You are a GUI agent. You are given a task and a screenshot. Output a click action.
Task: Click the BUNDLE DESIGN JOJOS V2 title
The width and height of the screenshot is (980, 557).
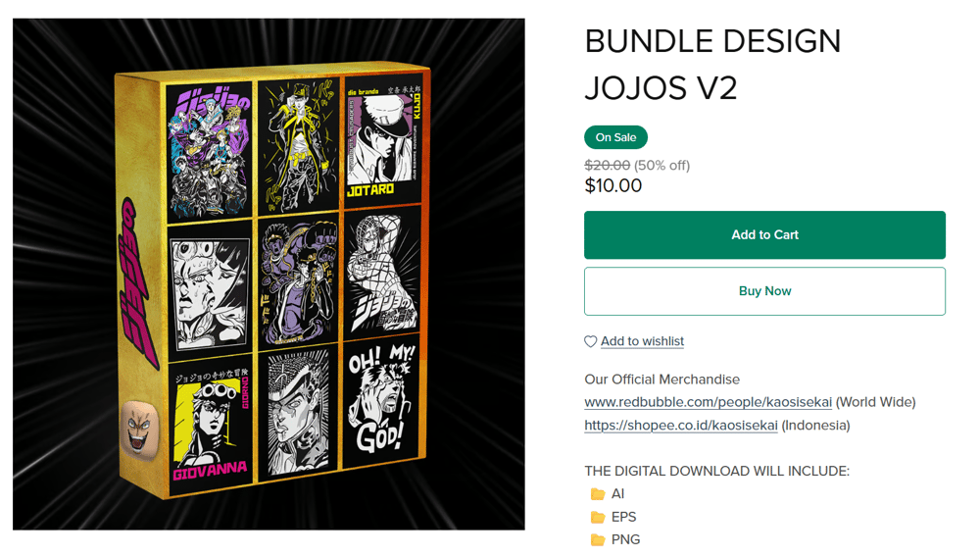712,65
